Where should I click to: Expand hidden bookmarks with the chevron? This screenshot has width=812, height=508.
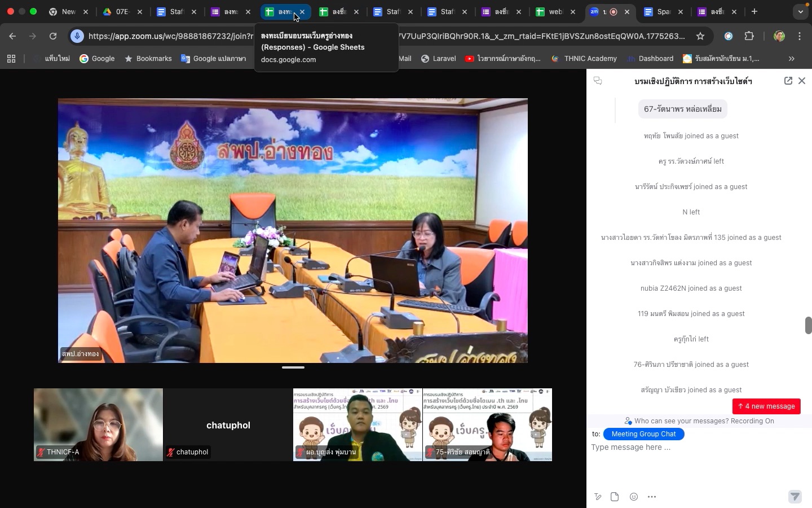(x=792, y=59)
